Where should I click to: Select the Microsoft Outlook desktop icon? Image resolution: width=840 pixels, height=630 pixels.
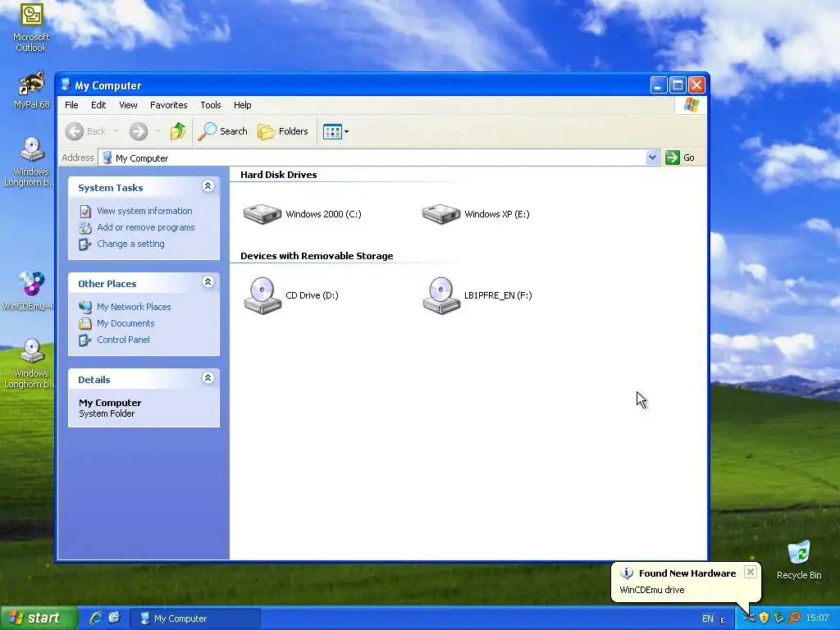tap(31, 15)
